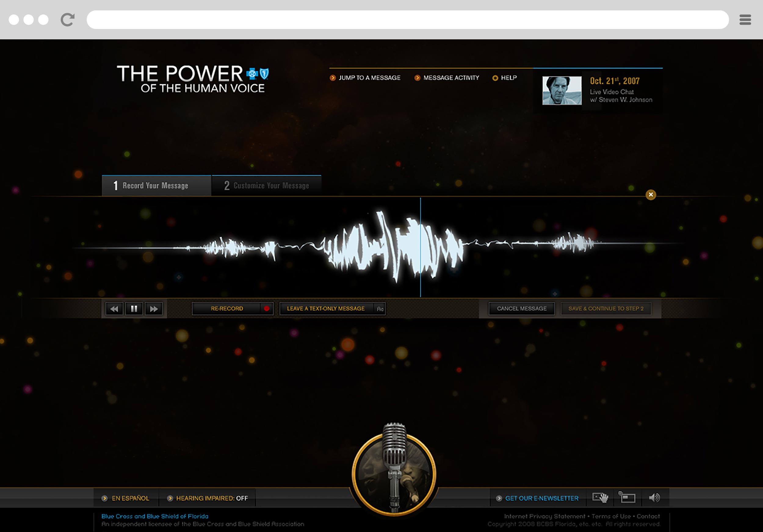
Task: Pause the message playback
Action: pyautogui.click(x=134, y=309)
